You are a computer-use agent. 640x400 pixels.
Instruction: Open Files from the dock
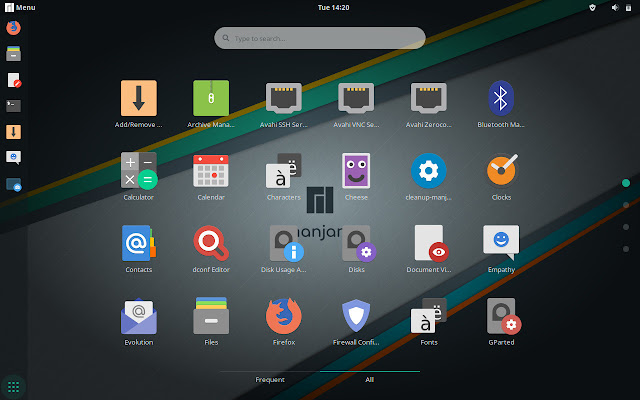click(x=13, y=53)
